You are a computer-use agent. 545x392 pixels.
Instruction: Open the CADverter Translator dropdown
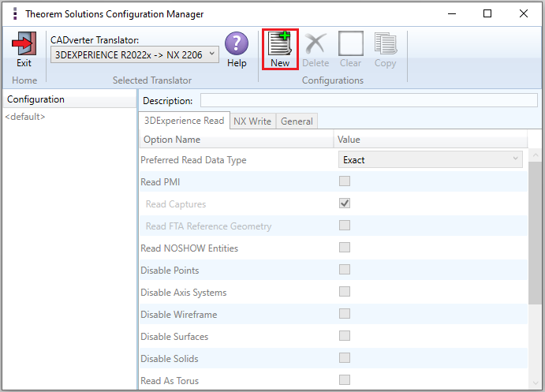[x=135, y=55]
